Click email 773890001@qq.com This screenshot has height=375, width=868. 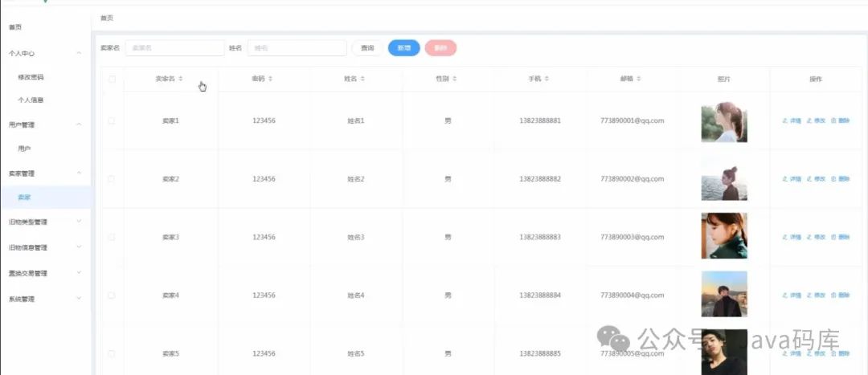632,120
